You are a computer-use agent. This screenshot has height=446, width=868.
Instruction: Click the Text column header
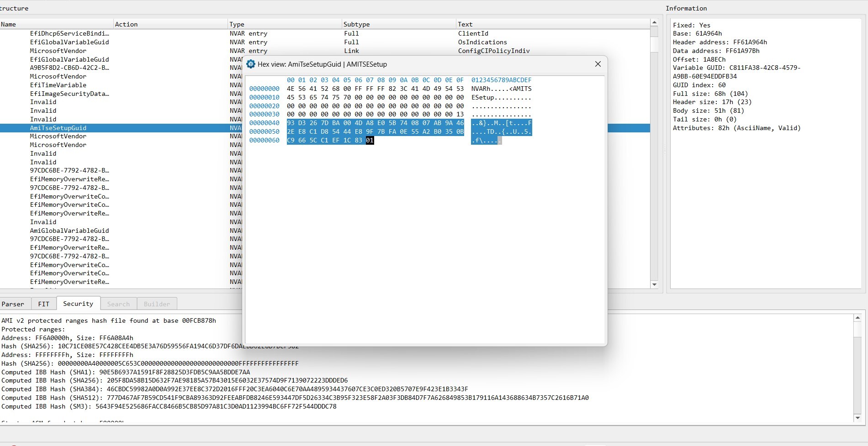click(465, 24)
